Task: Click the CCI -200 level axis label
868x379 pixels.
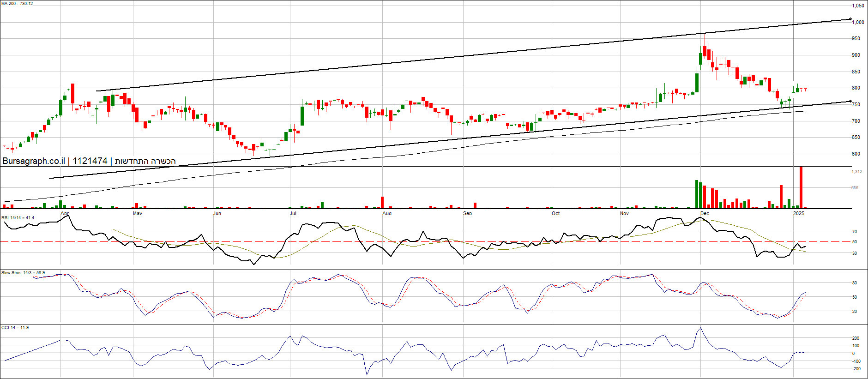Action: 856,369
